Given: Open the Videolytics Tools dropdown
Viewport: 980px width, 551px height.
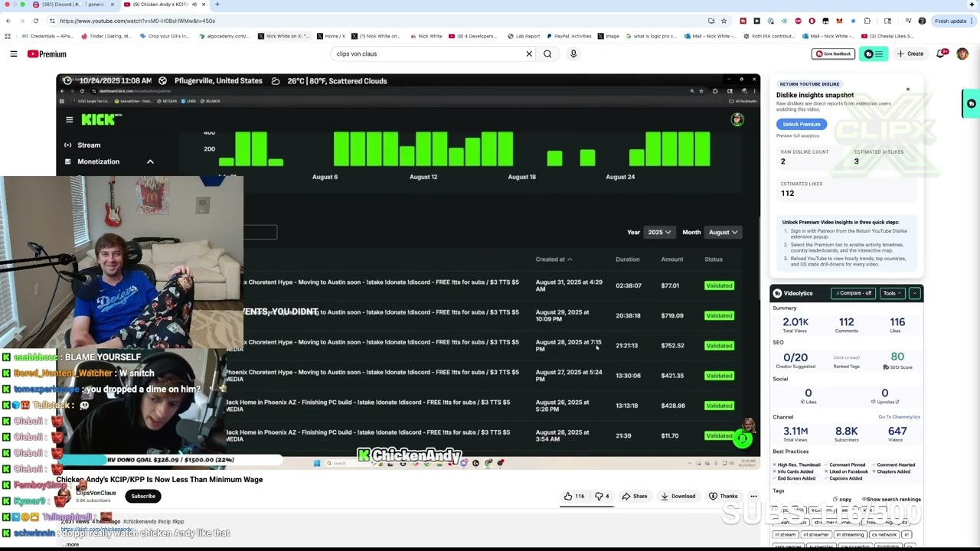Looking at the screenshot, I should coord(892,293).
